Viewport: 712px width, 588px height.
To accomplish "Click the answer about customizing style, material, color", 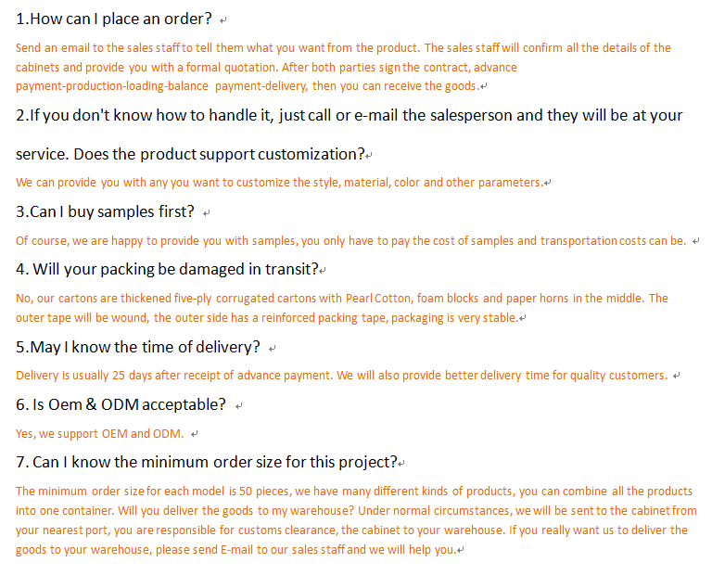I will click(x=278, y=183).
